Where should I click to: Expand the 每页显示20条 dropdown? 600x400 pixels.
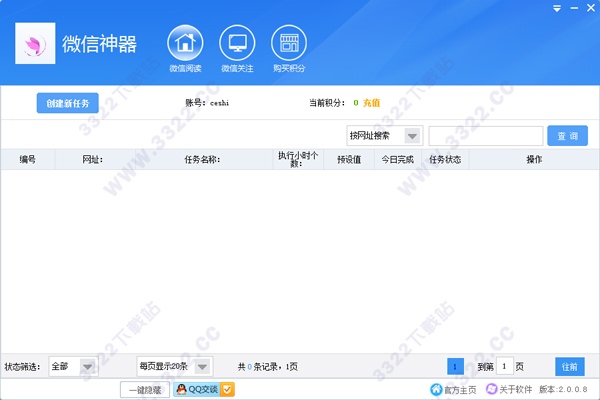pyautogui.click(x=202, y=367)
